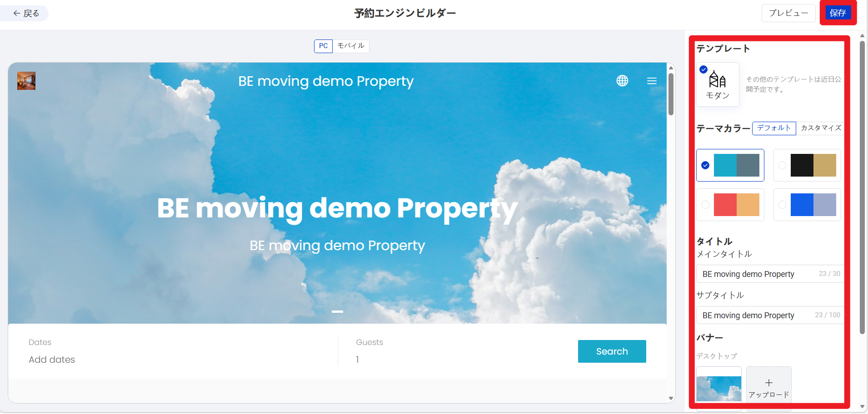Switch to the モバイル preview tab
The image size is (868, 414).
350,46
